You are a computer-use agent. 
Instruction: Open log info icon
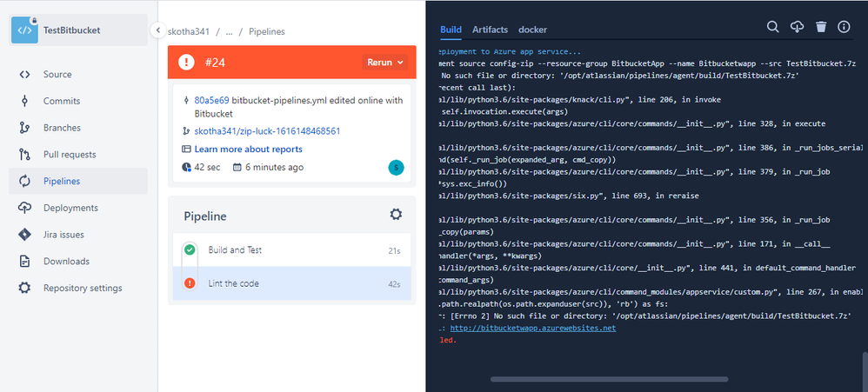(x=844, y=27)
